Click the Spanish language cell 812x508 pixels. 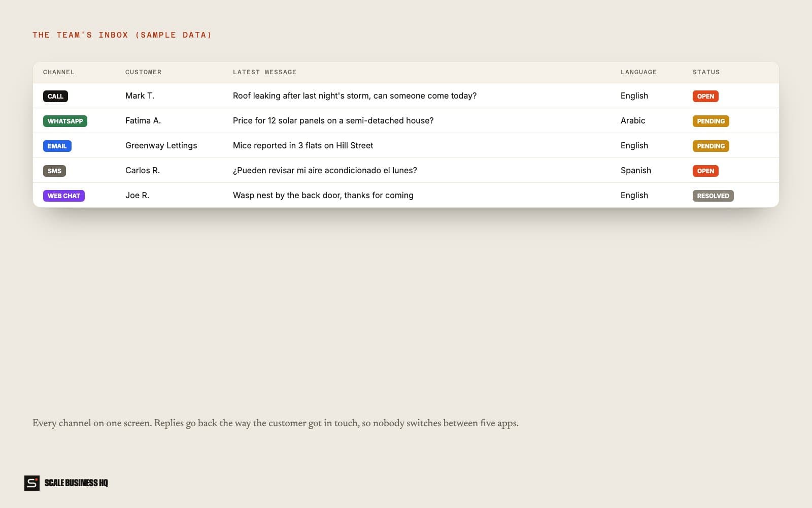636,170
